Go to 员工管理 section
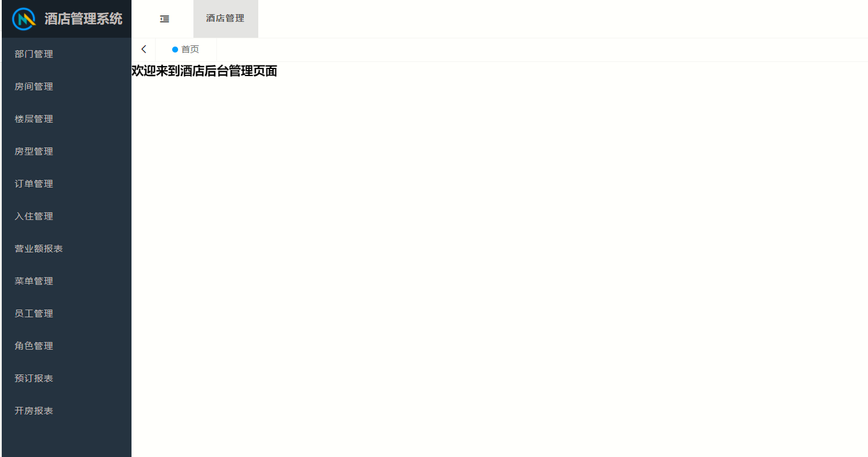This screenshot has height=457, width=868. pyautogui.click(x=67, y=314)
